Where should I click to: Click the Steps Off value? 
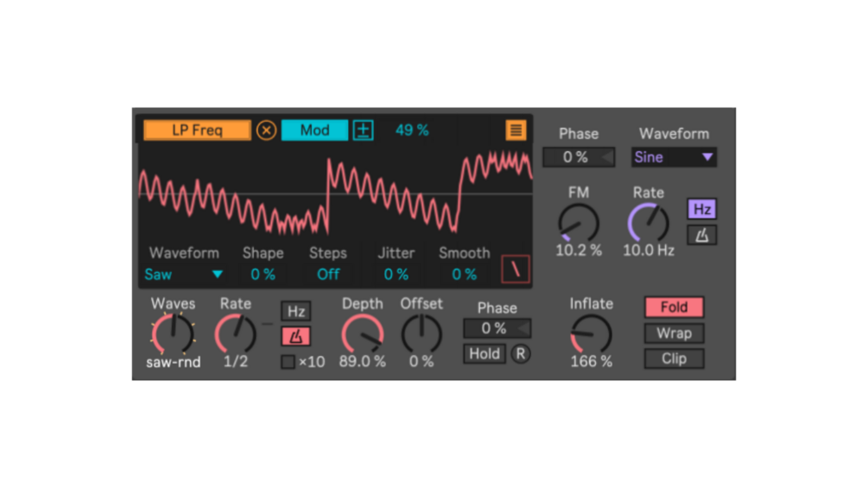(x=328, y=274)
